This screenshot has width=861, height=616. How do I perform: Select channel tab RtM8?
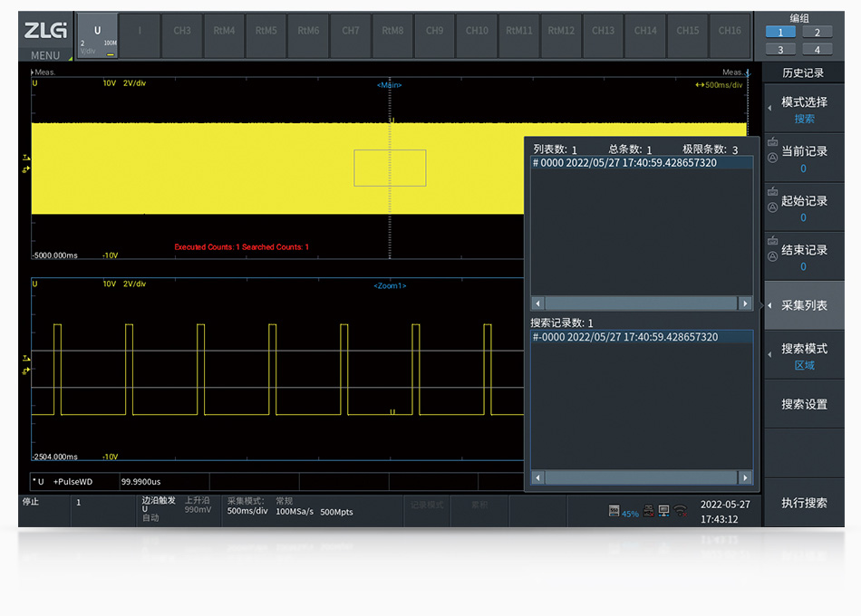coord(392,35)
